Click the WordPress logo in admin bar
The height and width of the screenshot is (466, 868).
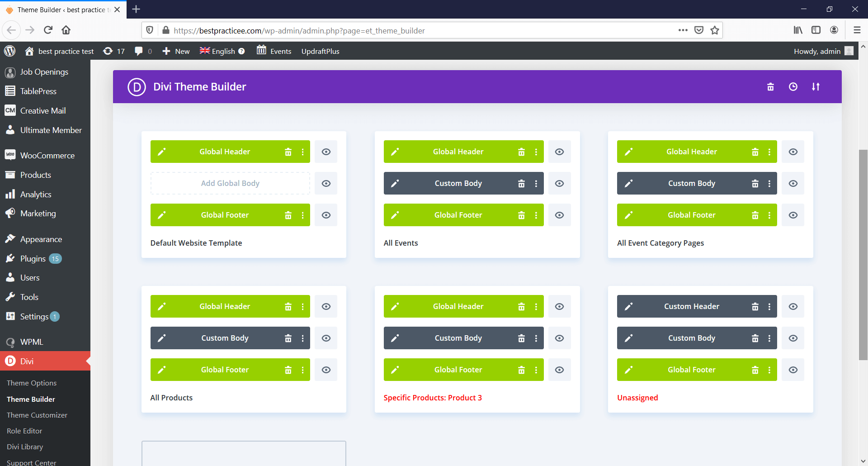(10, 51)
